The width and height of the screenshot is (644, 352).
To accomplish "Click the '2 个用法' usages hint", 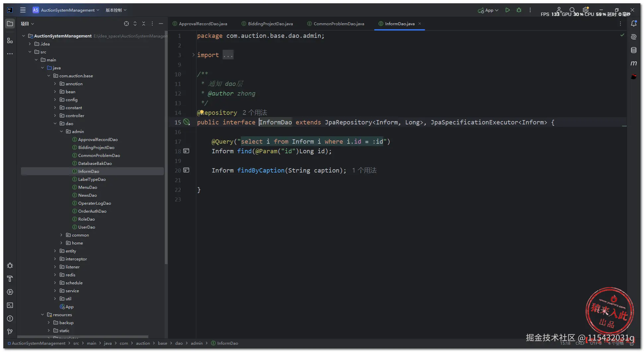I will tap(255, 112).
